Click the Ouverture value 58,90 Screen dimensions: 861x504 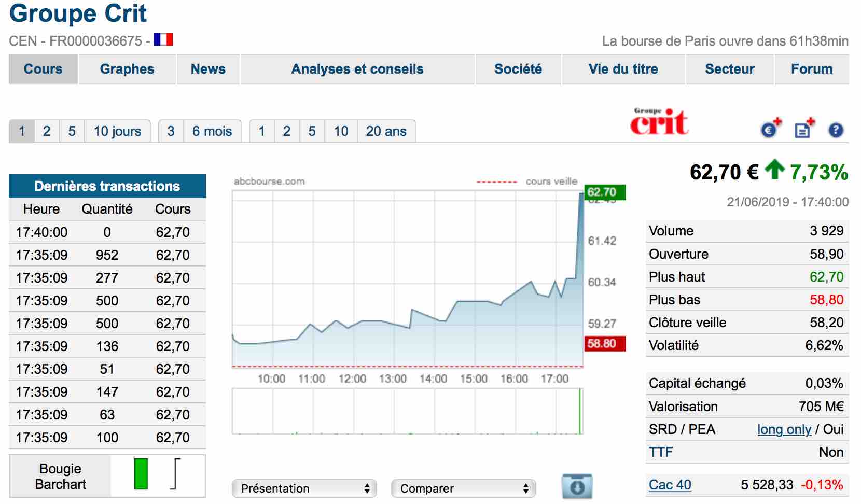[x=827, y=254]
